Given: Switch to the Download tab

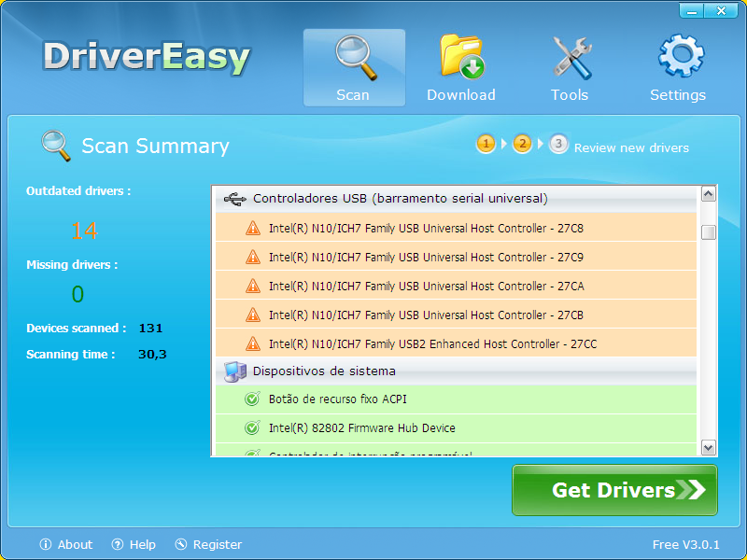Looking at the screenshot, I should click(x=460, y=67).
